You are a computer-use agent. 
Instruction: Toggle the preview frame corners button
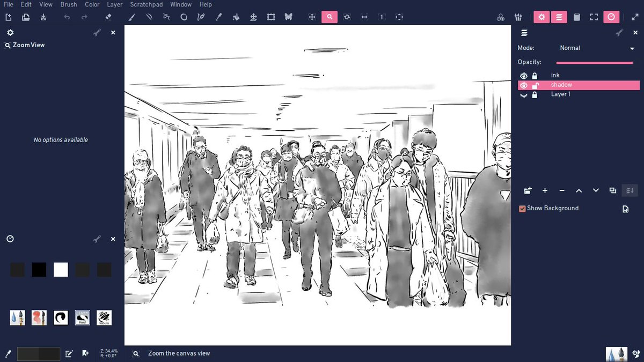[x=594, y=17]
